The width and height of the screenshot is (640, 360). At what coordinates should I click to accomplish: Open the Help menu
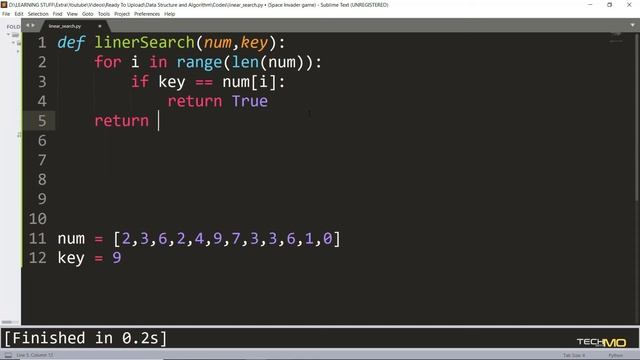pyautogui.click(x=169, y=14)
